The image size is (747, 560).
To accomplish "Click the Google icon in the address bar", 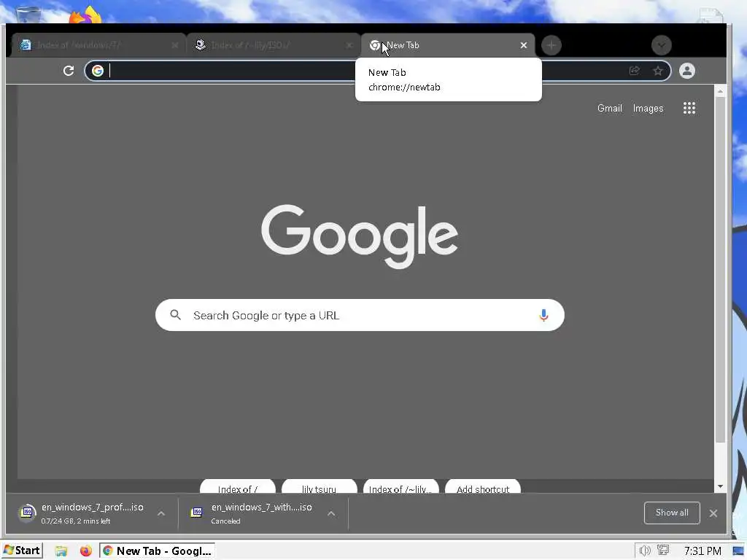I will [x=98, y=71].
